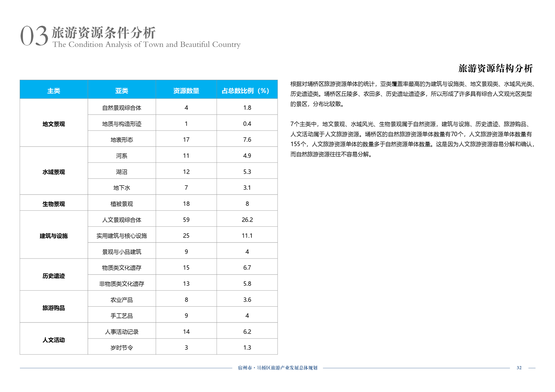555x392 pixels.
Task: Click the 26.2 percentage value
Action: point(247,220)
